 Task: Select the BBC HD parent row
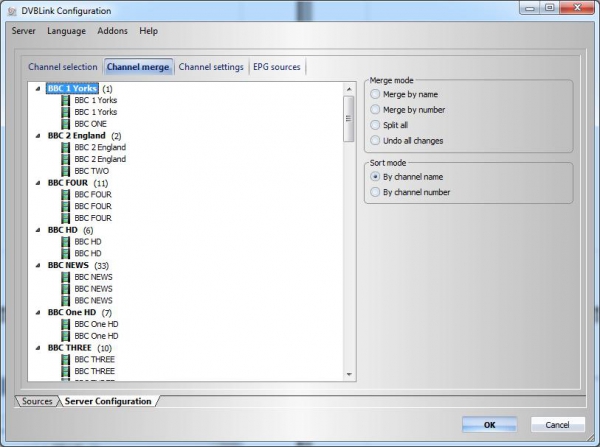63,230
